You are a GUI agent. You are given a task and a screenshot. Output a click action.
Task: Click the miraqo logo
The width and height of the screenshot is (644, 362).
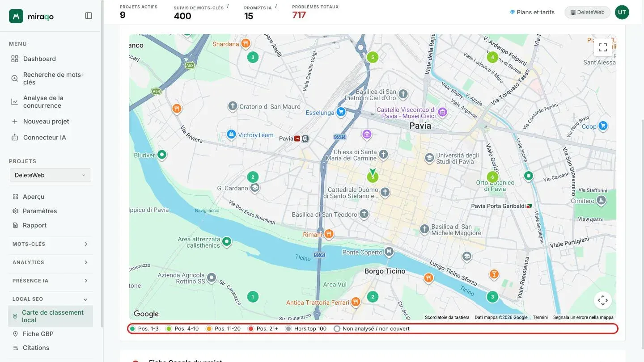click(31, 16)
